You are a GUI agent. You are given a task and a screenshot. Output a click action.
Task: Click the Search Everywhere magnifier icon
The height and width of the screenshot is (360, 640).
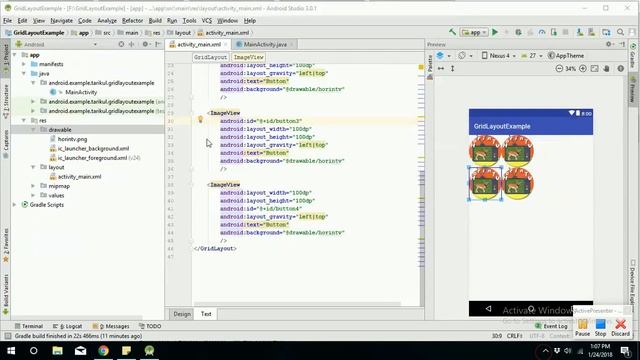pyautogui.click(x=620, y=32)
